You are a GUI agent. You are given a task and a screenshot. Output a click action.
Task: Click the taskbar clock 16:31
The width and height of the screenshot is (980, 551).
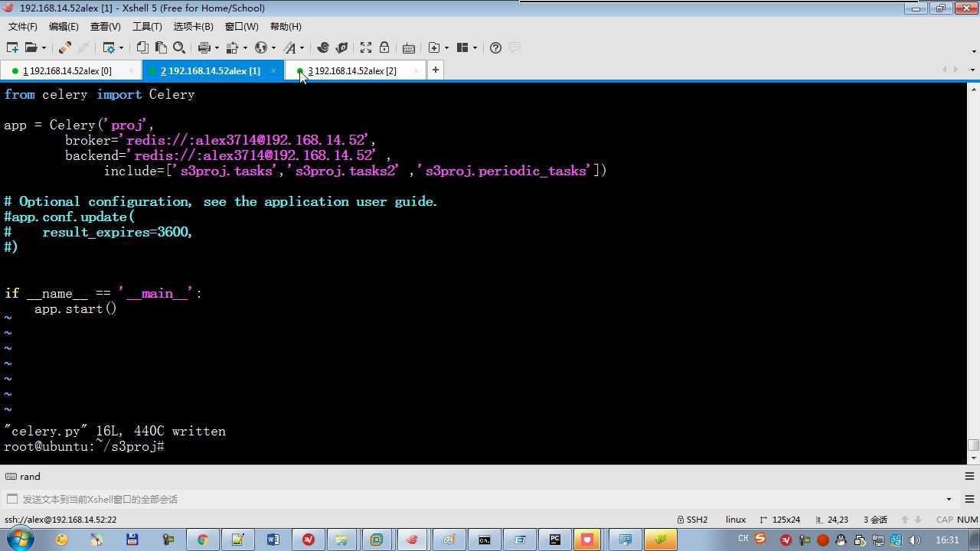click(x=947, y=540)
